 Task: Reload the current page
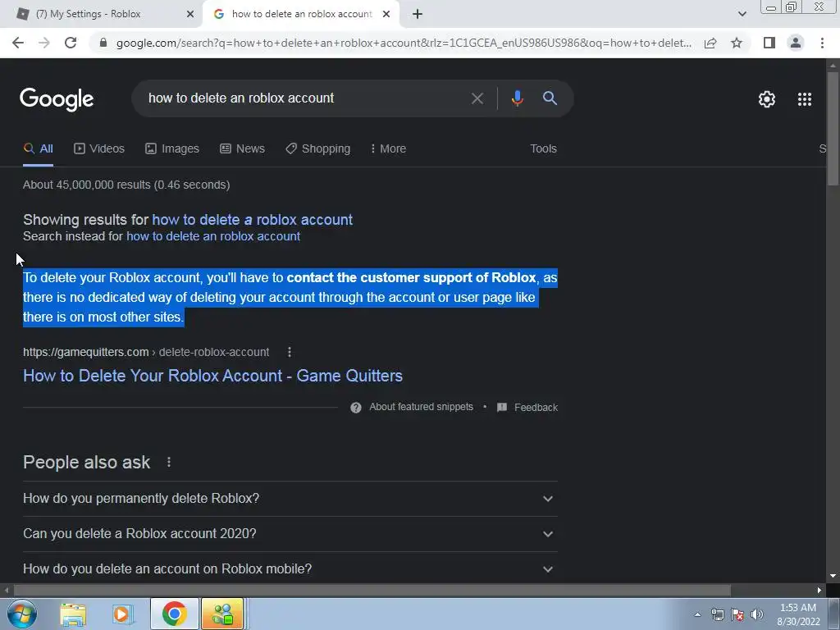tap(71, 43)
